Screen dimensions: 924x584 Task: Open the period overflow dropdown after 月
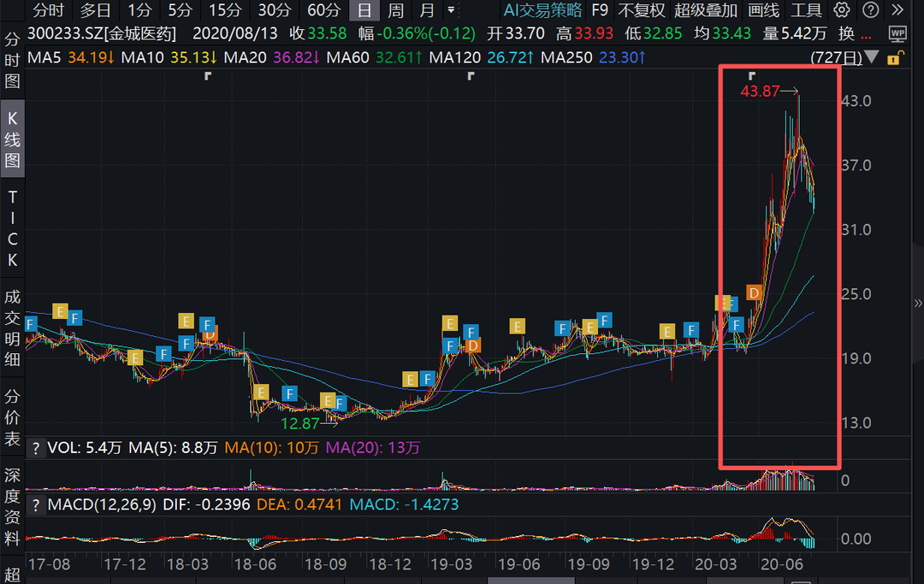coord(451,10)
